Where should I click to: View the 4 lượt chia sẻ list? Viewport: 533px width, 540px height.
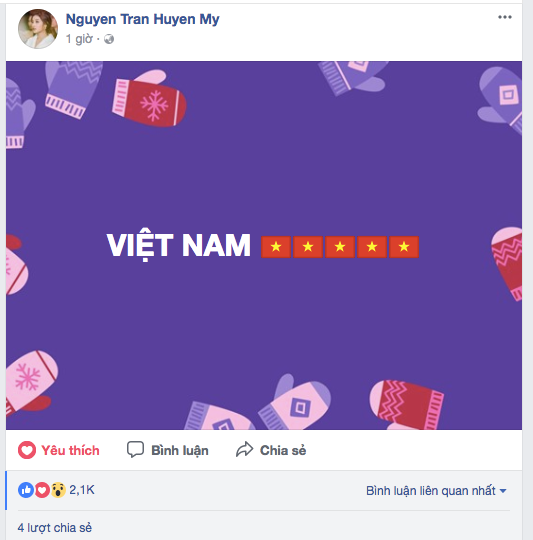click(55, 528)
